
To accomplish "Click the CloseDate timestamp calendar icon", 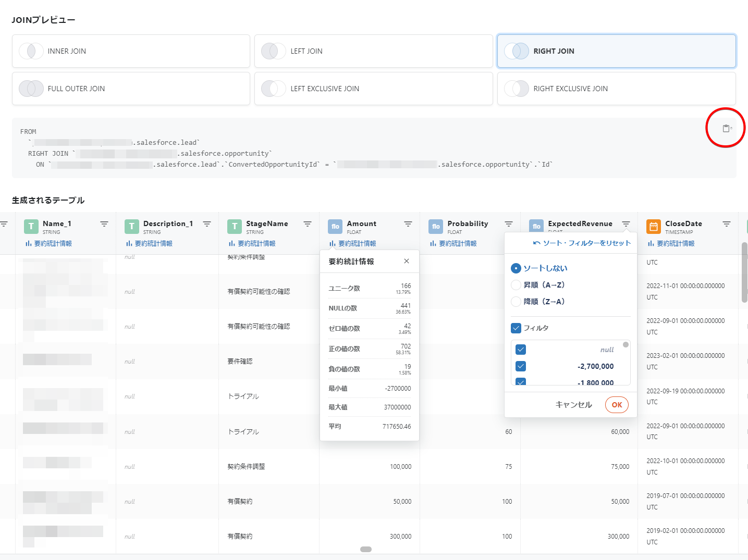I will pos(654,227).
